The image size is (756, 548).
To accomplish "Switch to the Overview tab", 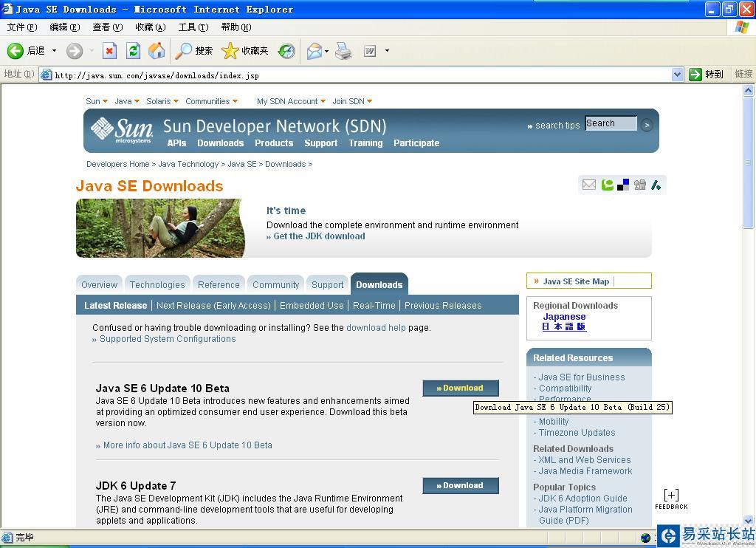I will pyautogui.click(x=100, y=284).
